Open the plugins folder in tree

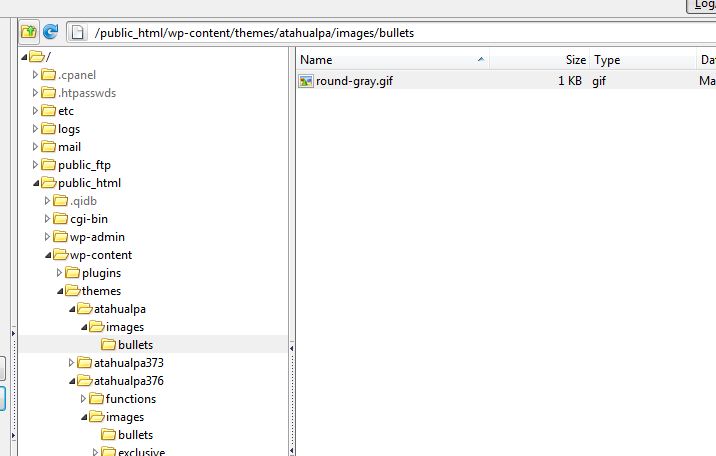(x=101, y=273)
